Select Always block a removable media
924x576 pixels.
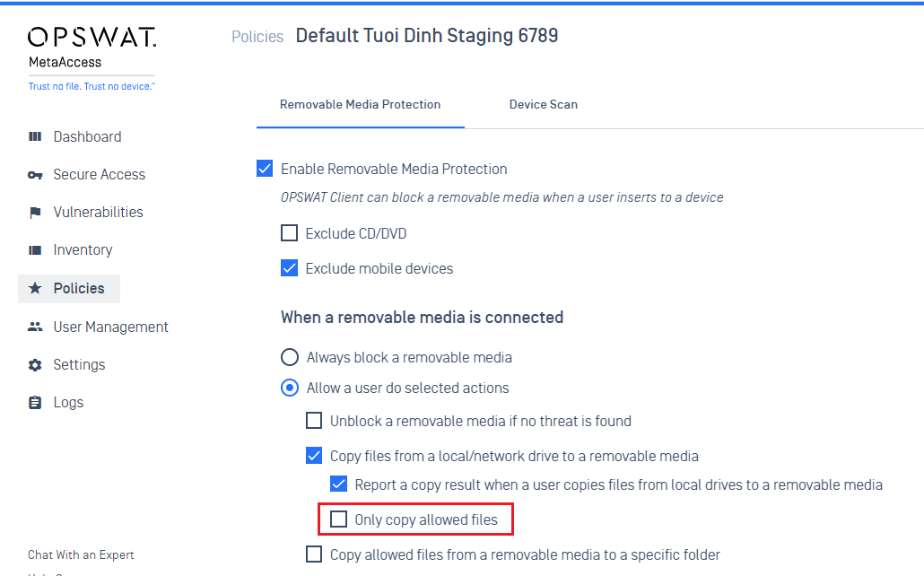[x=290, y=357]
